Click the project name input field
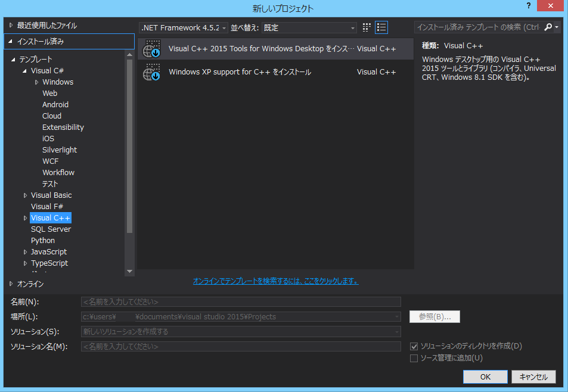568x392 pixels. tap(241, 302)
